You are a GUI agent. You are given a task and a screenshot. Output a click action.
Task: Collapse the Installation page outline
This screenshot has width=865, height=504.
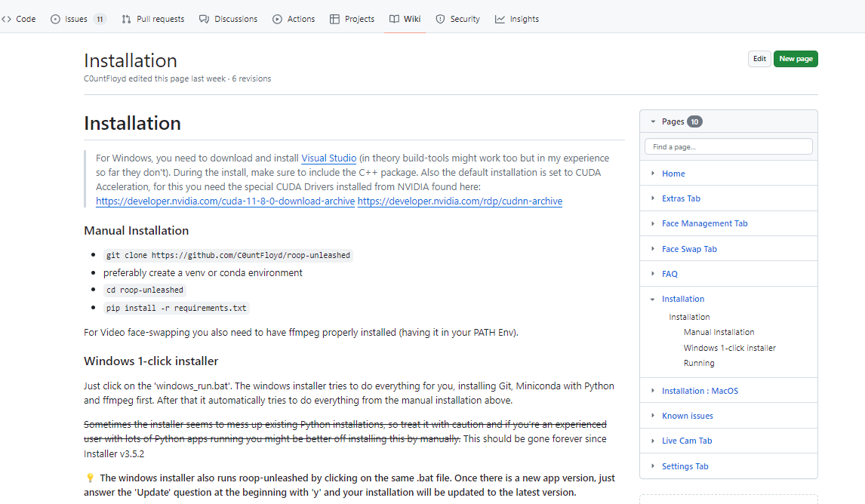tap(653, 300)
